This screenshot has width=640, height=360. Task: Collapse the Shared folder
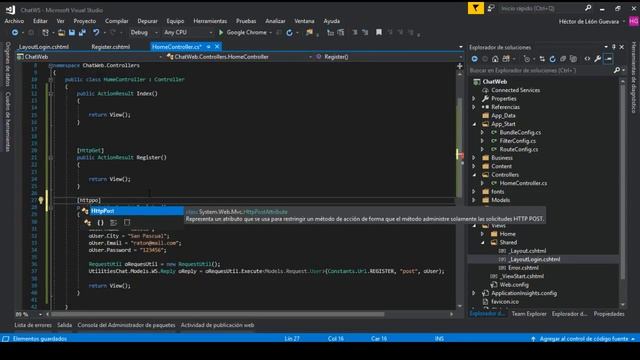coord(482,242)
